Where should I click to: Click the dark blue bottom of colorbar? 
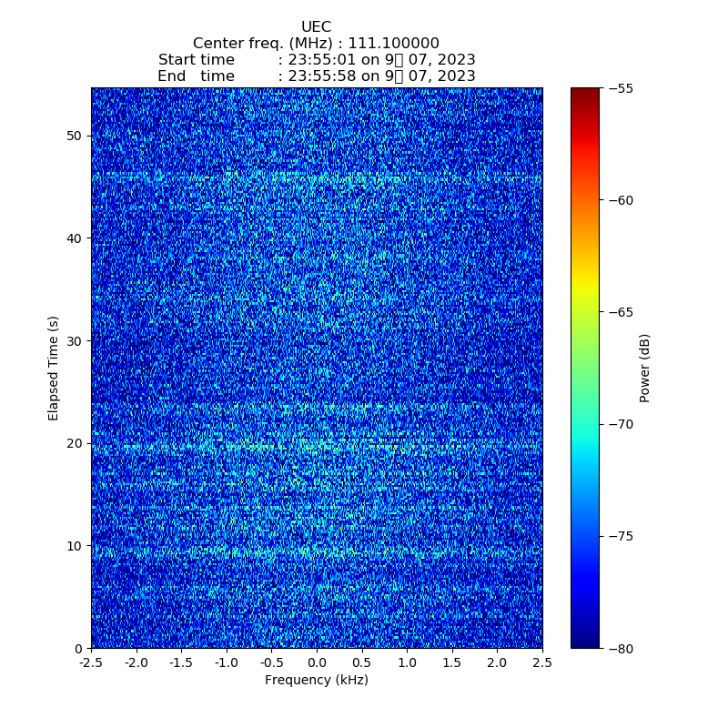point(585,642)
